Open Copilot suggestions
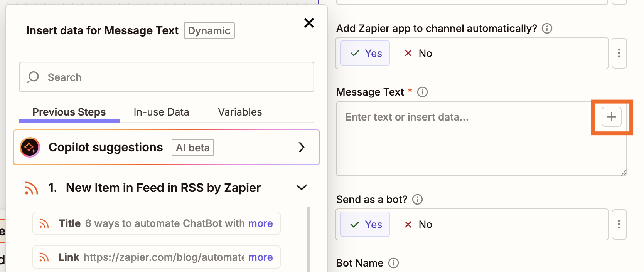 167,147
